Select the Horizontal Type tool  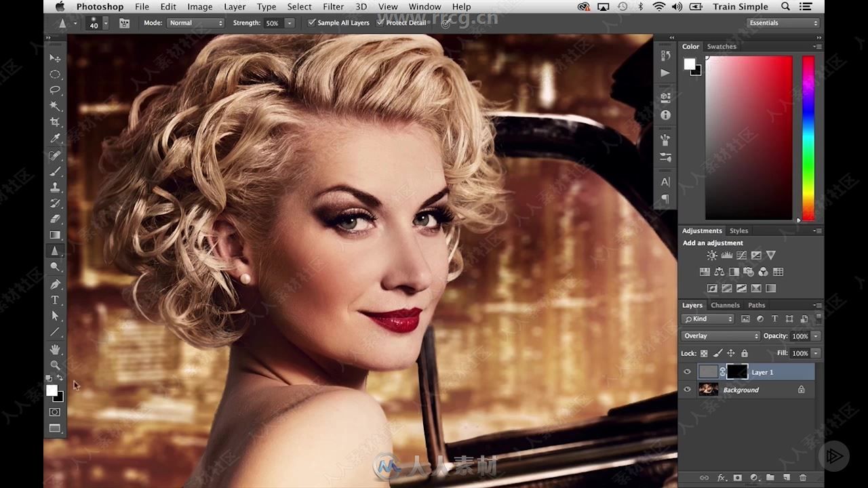pyautogui.click(x=55, y=300)
